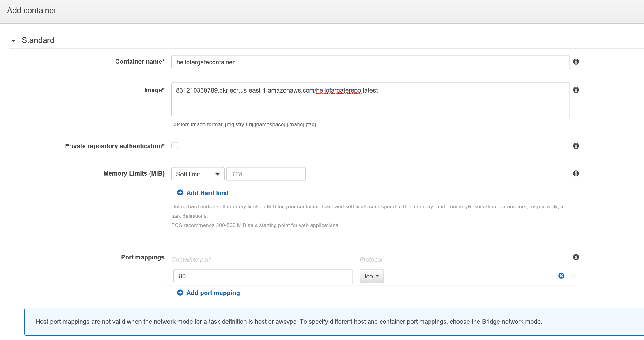Click info icon for Memory Limits
This screenshot has width=644, height=340.
576,173
